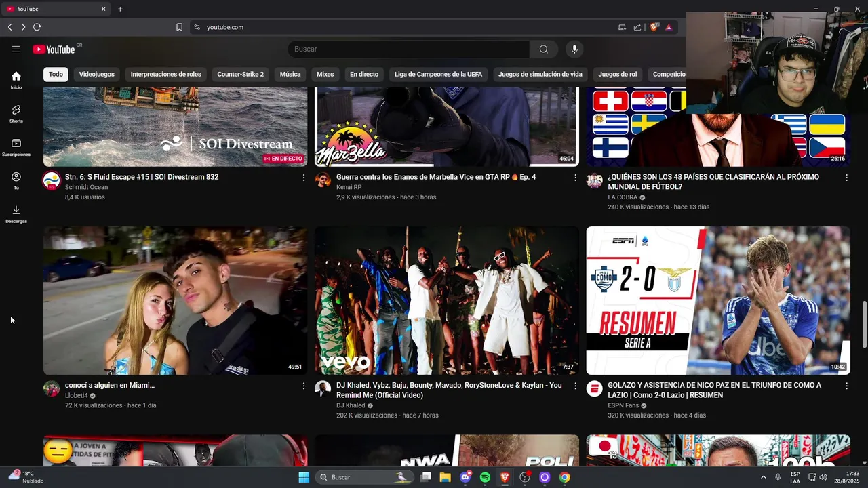Click the page vertical scrollbar thumb
This screenshot has height=488, width=868.
pyautogui.click(x=864, y=325)
